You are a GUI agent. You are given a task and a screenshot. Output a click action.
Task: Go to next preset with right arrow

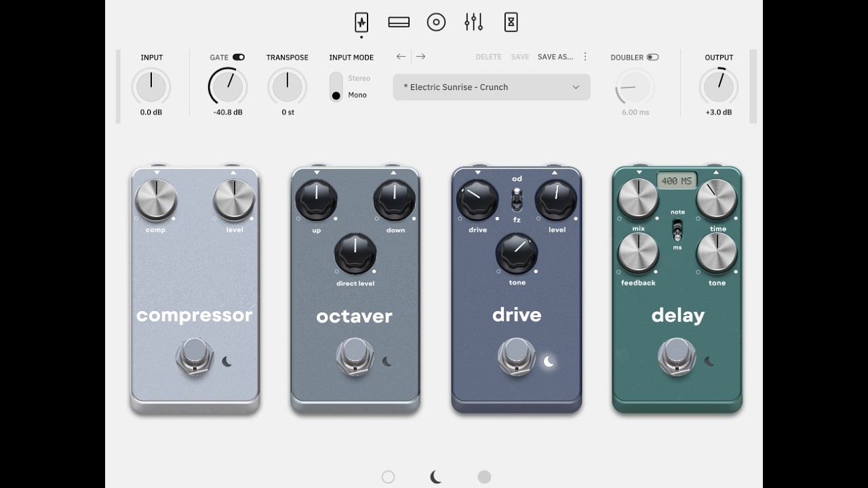pyautogui.click(x=420, y=57)
